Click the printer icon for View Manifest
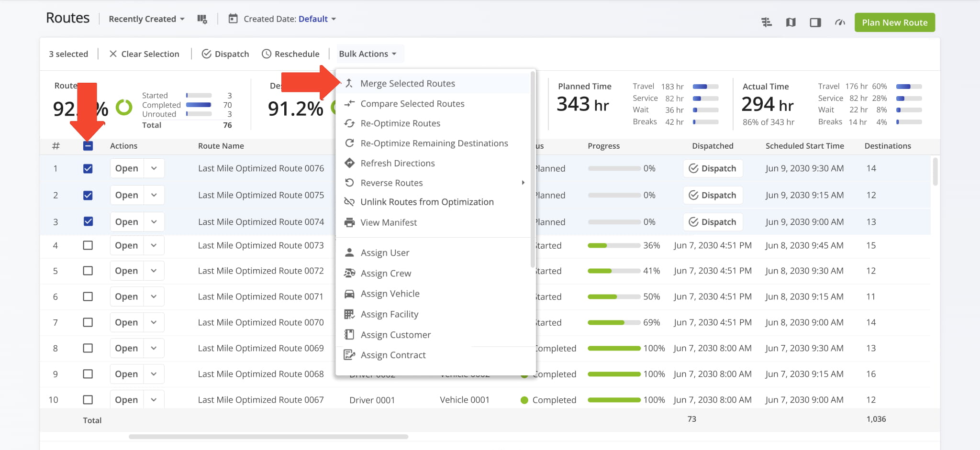Image resolution: width=980 pixels, height=450 pixels. [x=350, y=222]
